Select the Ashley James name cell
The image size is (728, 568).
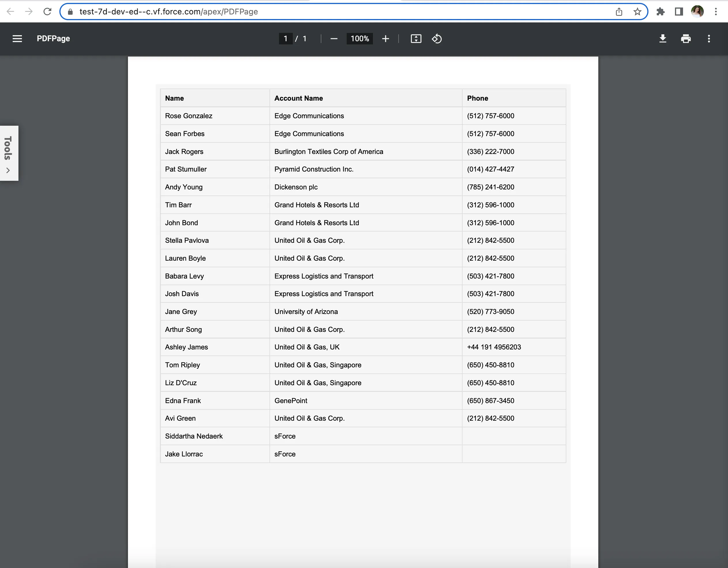tap(215, 347)
